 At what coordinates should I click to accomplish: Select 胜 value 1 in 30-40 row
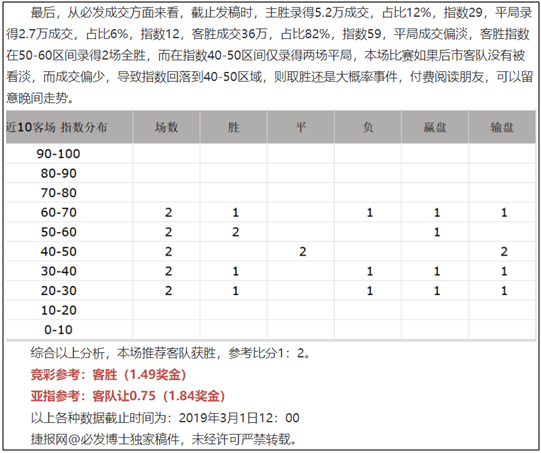(236, 272)
